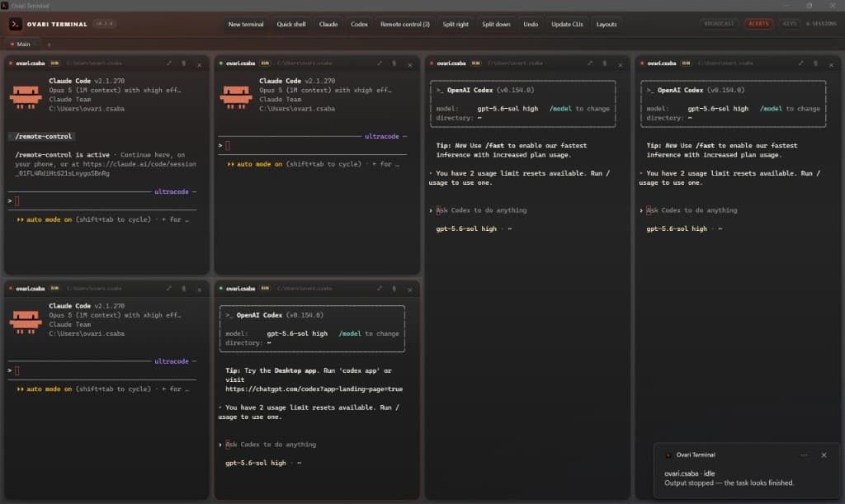Click the Split down button
Image resolution: width=845 pixels, height=504 pixels.
tap(496, 24)
